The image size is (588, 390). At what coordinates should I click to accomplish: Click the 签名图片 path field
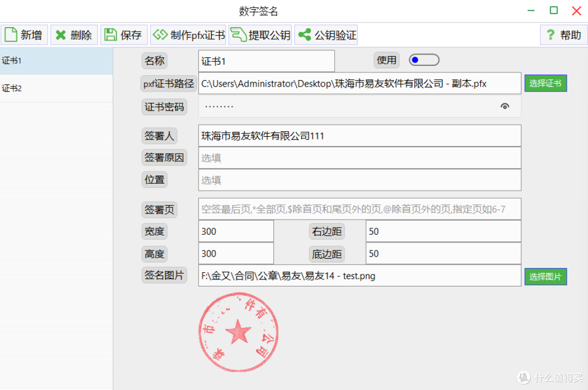pos(360,276)
